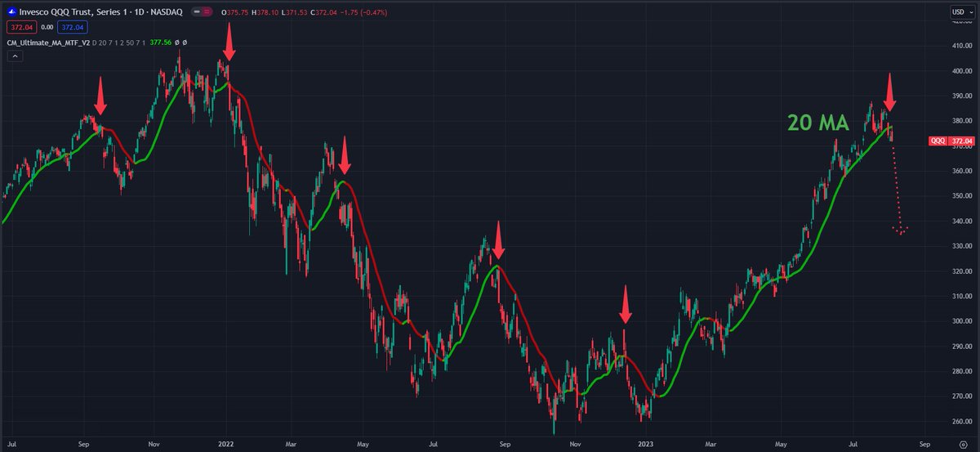Click the high price H378.10 value
Screen dimensions: 980x452
(x=265, y=12)
